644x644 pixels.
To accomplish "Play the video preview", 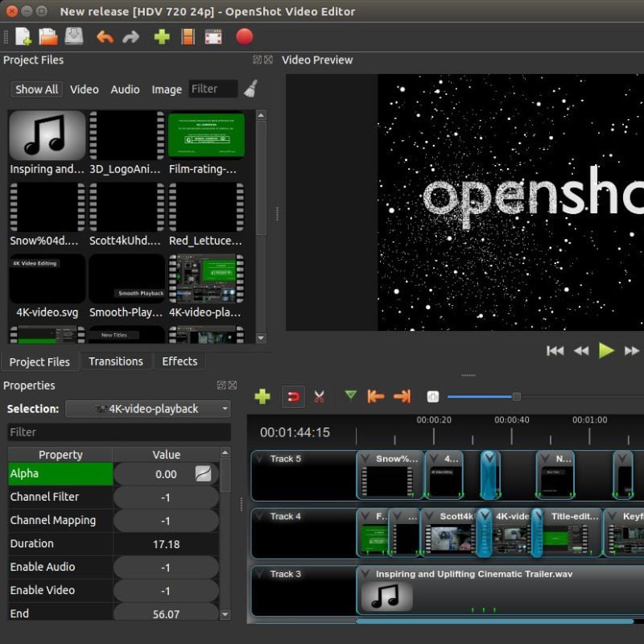I will point(606,351).
